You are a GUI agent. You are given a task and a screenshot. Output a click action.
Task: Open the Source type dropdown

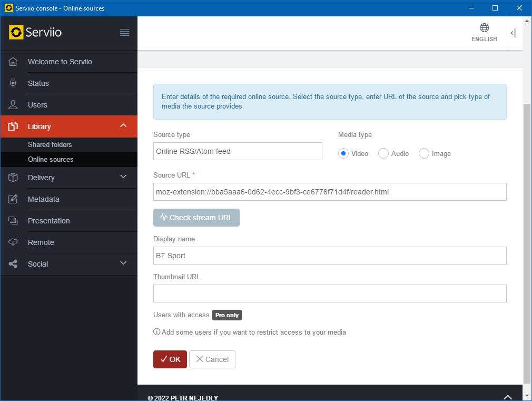[238, 151]
